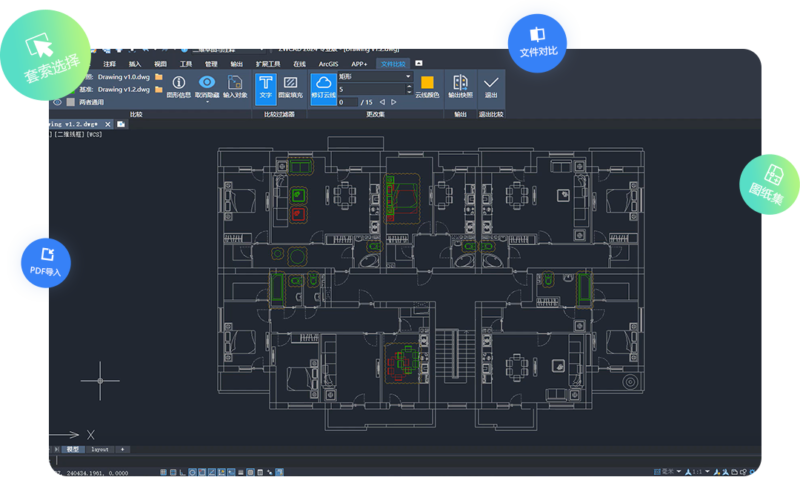Toggle object snap in status bar
This screenshot has width=800, height=497.
[x=202, y=473]
